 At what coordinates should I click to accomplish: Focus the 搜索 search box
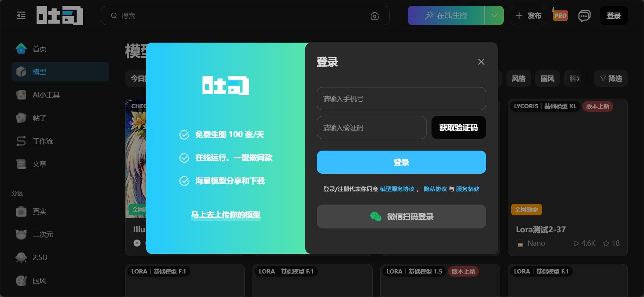pyautogui.click(x=245, y=16)
